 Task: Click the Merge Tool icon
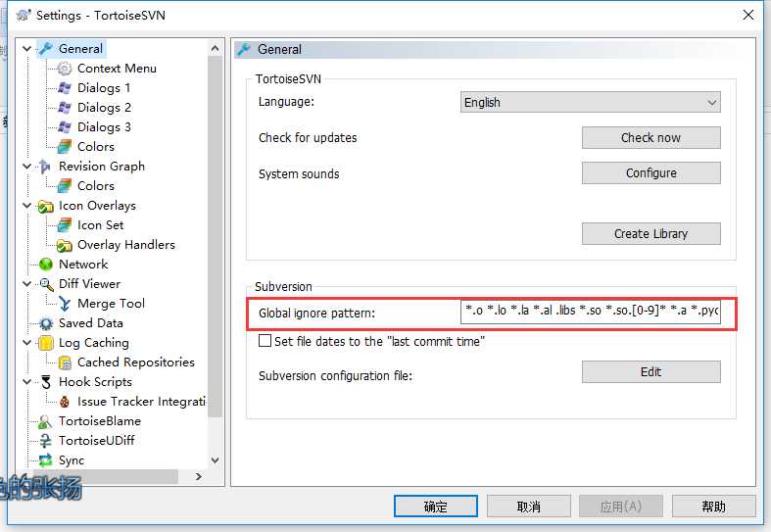[x=65, y=304]
